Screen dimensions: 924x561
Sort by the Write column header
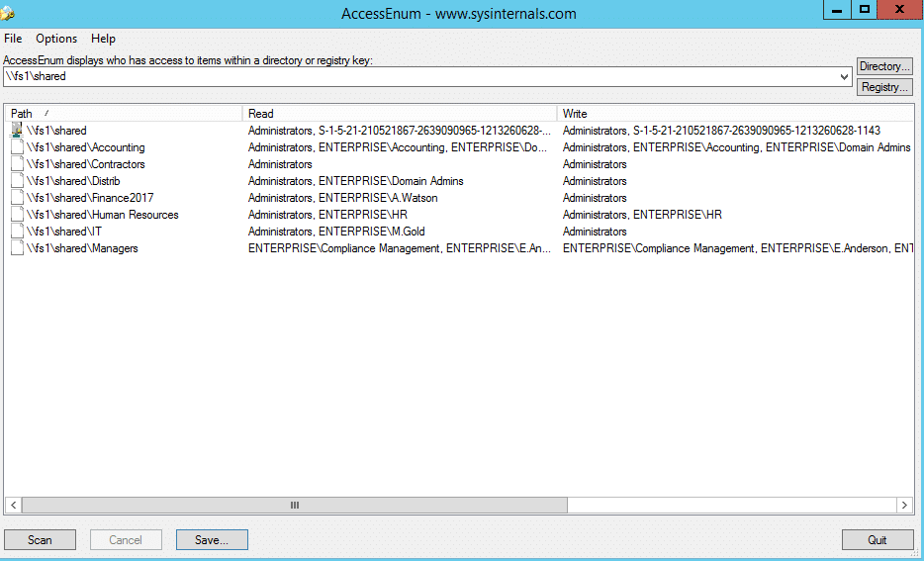tap(735, 113)
